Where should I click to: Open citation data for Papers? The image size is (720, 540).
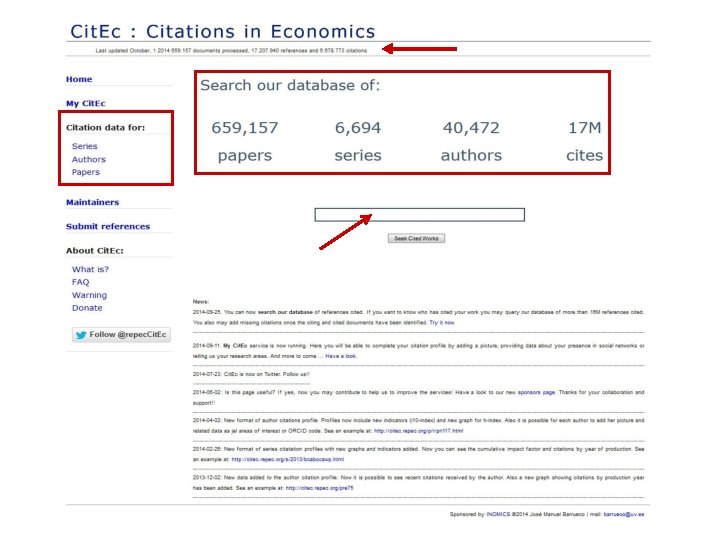click(x=85, y=172)
